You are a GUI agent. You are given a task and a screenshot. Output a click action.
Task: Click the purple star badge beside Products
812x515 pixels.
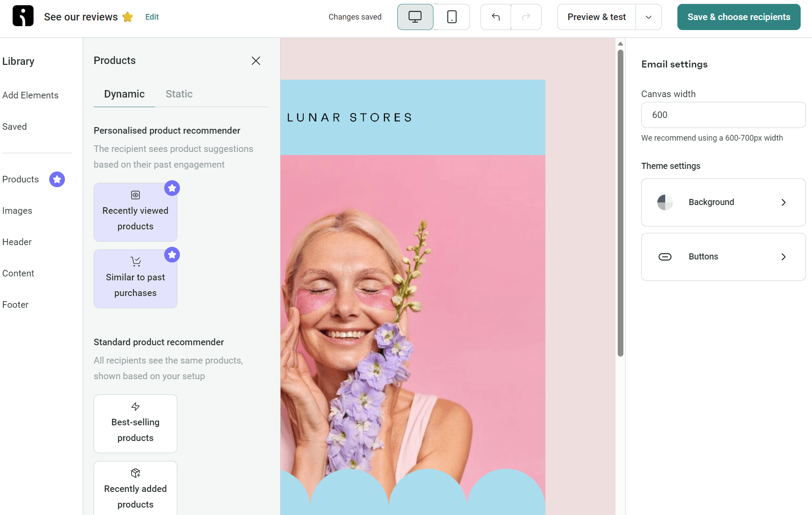(x=57, y=179)
